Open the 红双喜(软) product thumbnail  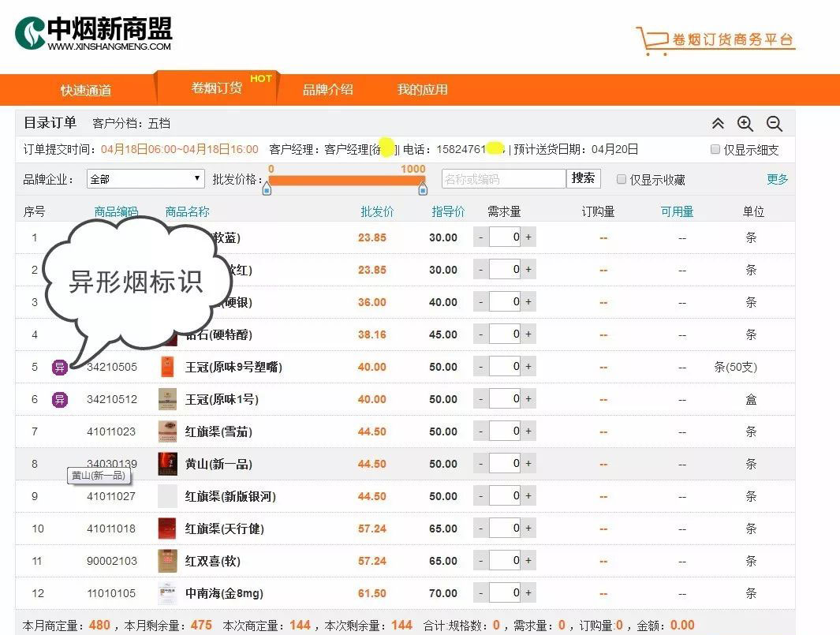pyautogui.click(x=168, y=561)
